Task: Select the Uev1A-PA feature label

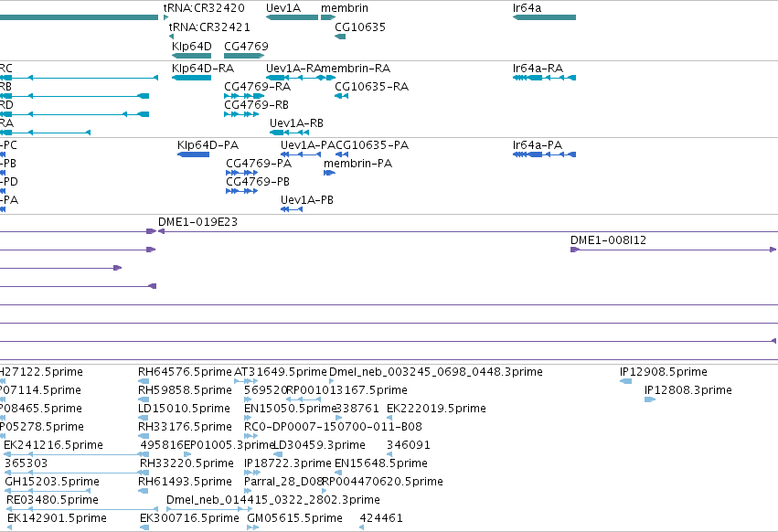Action: click(x=307, y=145)
